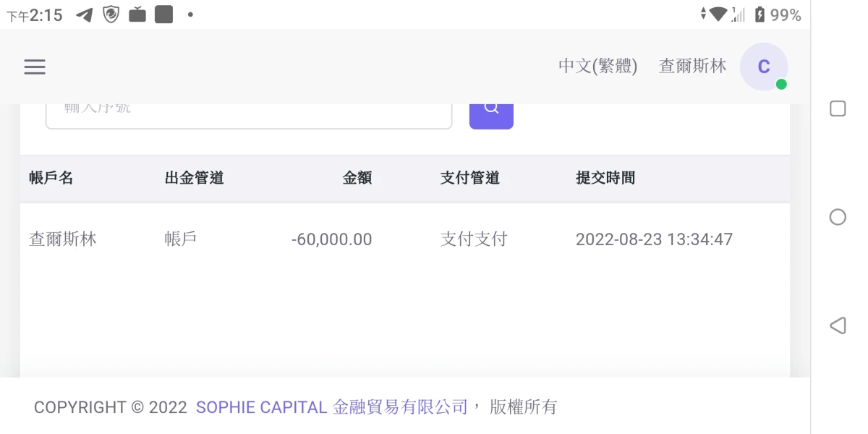The width and height of the screenshot is (868, 434).
Task: Click the 帳戶名 column header
Action: coord(51,178)
